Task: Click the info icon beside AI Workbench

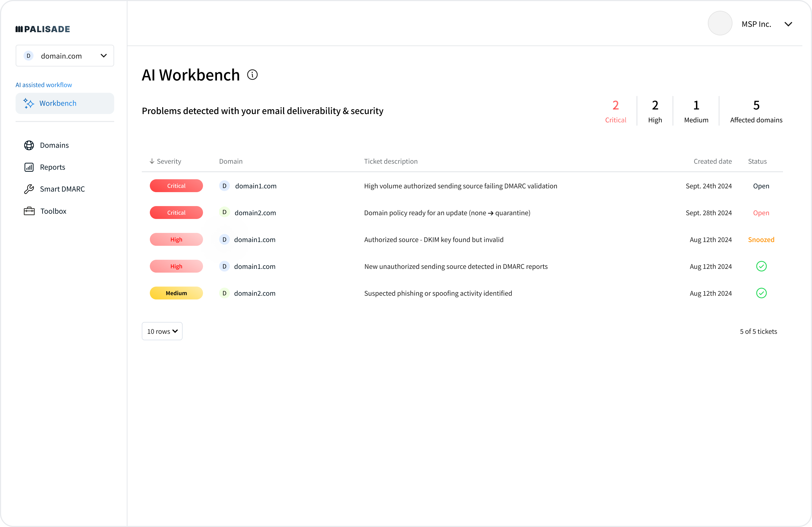Action: (x=252, y=75)
